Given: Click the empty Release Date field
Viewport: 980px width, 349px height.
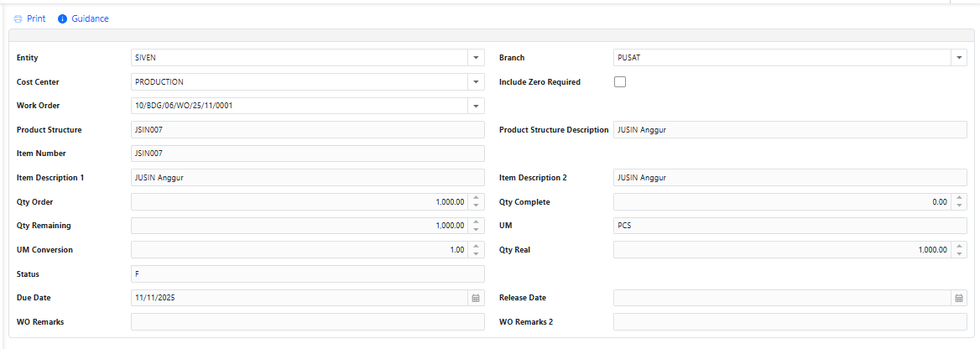Looking at the screenshot, I should (782, 299).
